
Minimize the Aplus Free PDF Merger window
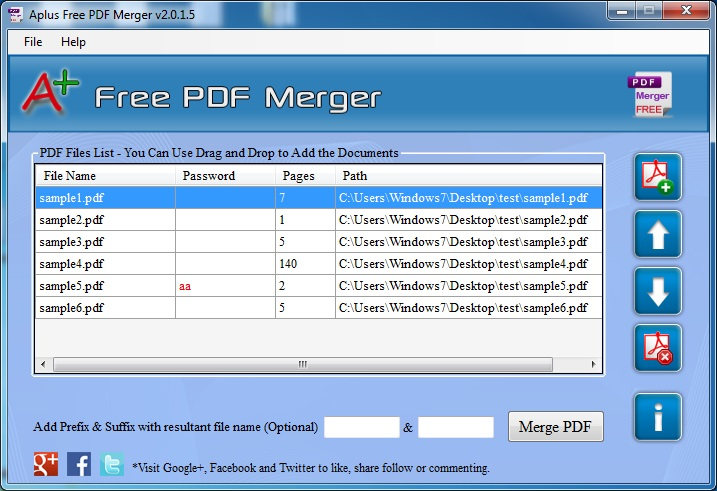622,11
